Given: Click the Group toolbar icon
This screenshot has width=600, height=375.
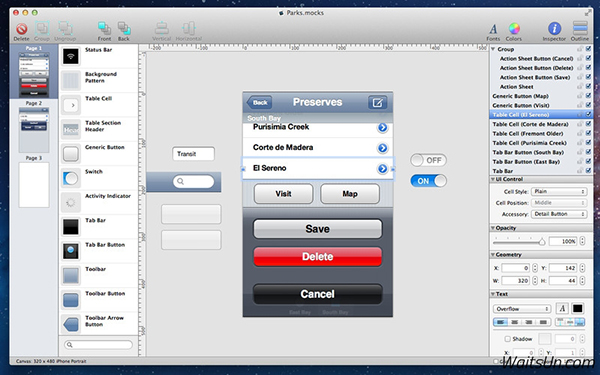Looking at the screenshot, I should [x=42, y=29].
